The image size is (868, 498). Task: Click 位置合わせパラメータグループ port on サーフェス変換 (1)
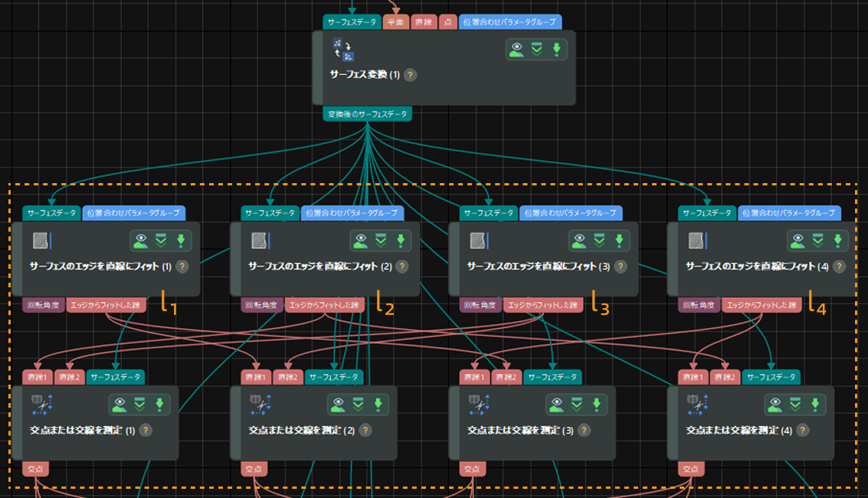[509, 22]
